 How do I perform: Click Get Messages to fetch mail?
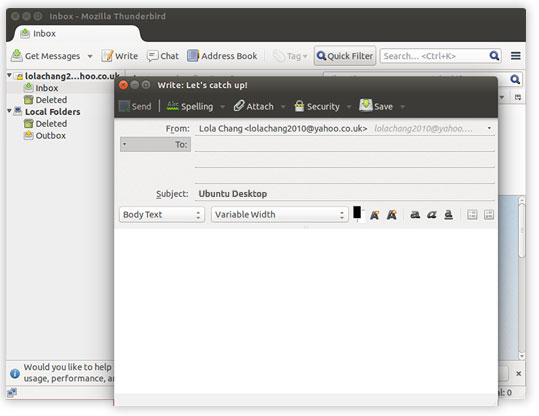click(x=45, y=56)
